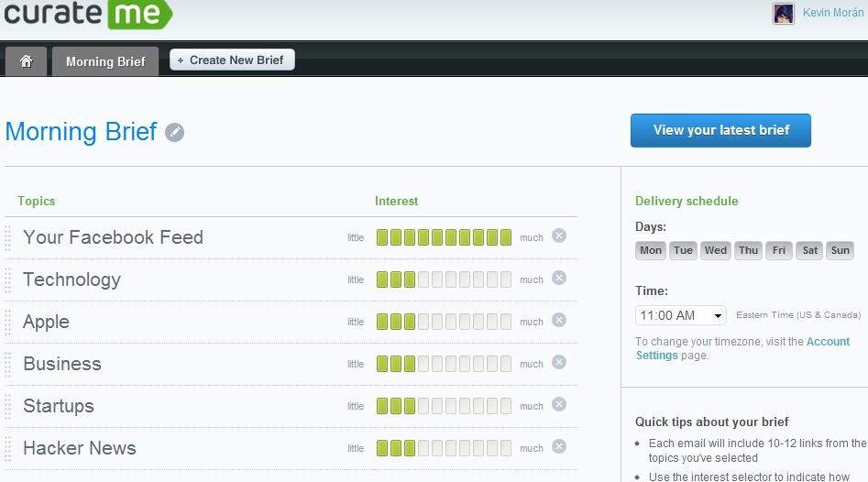The height and width of the screenshot is (482, 868).
Task: Remove the Startups topic
Action: click(558, 404)
